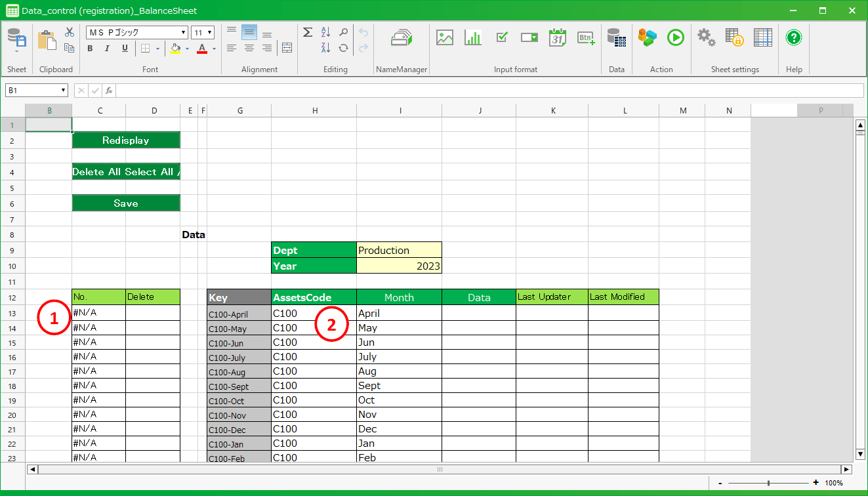The width and height of the screenshot is (868, 496).
Task: Open the Name Box cell reference dropdown
Action: (x=64, y=91)
